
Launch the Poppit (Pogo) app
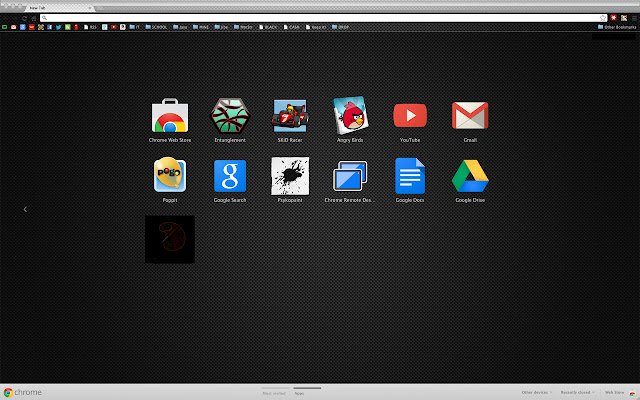pos(170,180)
